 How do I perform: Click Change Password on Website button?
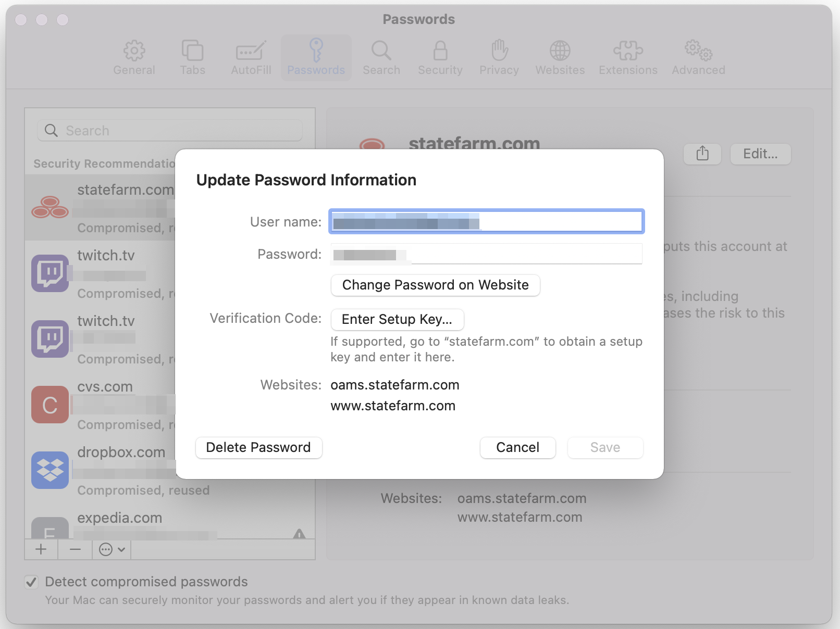(x=436, y=285)
